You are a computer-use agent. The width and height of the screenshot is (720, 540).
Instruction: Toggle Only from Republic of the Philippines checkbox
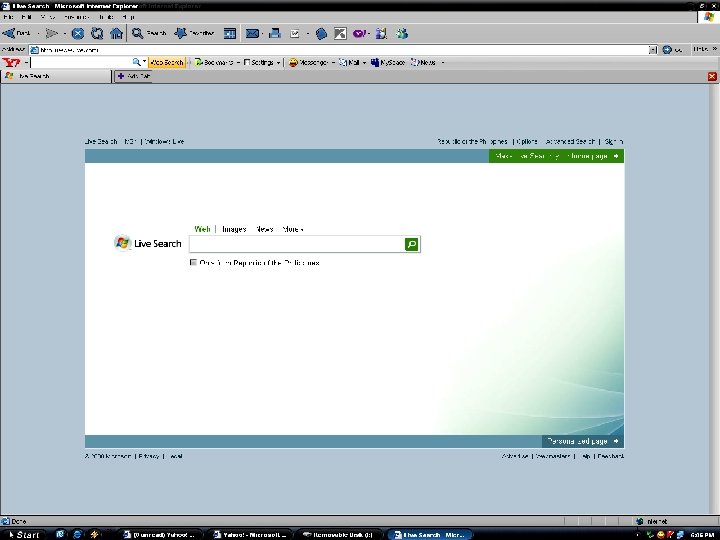pyautogui.click(x=193, y=263)
